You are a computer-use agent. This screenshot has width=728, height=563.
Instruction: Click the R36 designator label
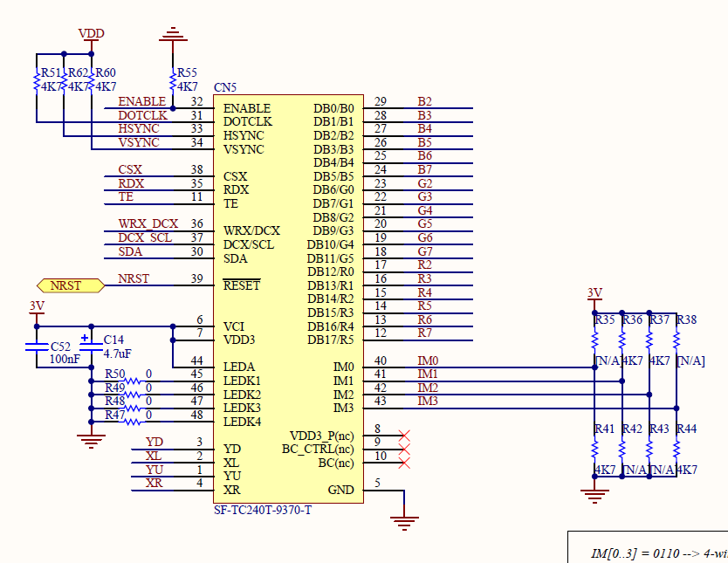632,319
